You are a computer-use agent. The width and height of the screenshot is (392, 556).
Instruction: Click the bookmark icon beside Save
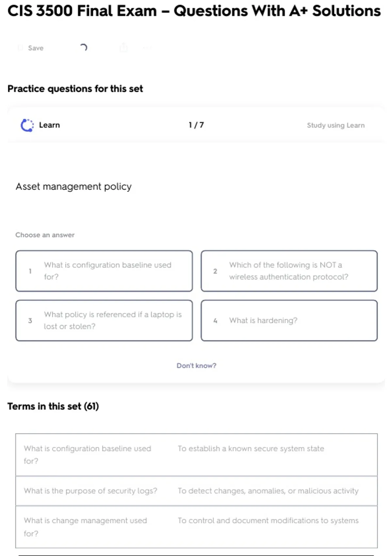(20, 48)
